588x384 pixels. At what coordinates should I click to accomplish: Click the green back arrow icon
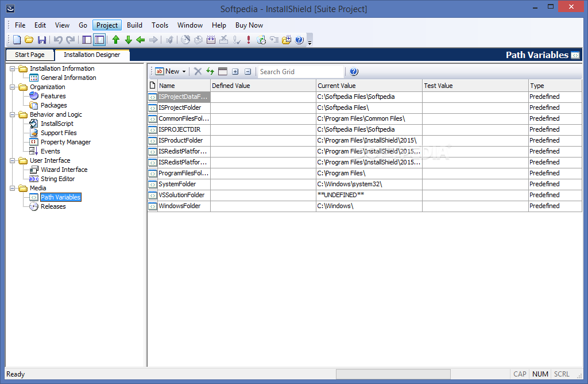pyautogui.click(x=141, y=40)
